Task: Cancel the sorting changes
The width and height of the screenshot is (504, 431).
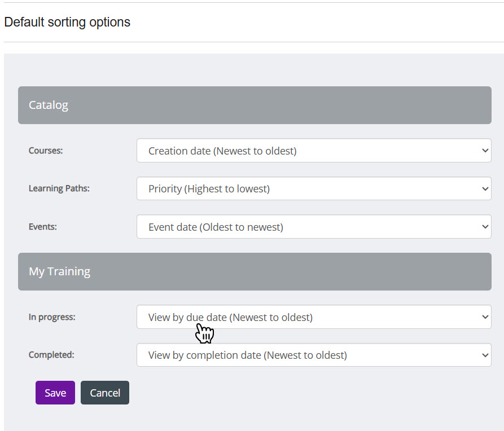Action: [x=105, y=393]
